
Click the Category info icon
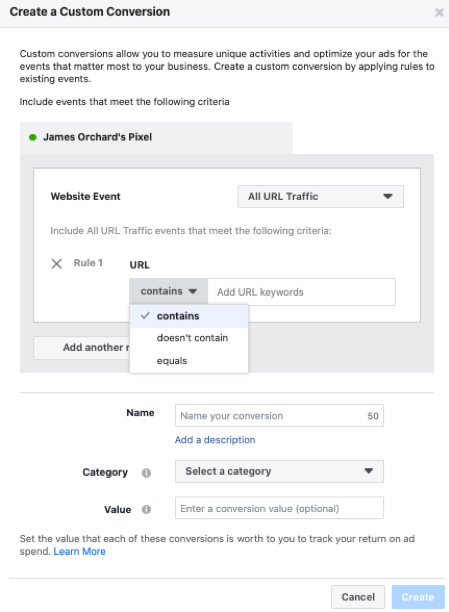tap(146, 473)
